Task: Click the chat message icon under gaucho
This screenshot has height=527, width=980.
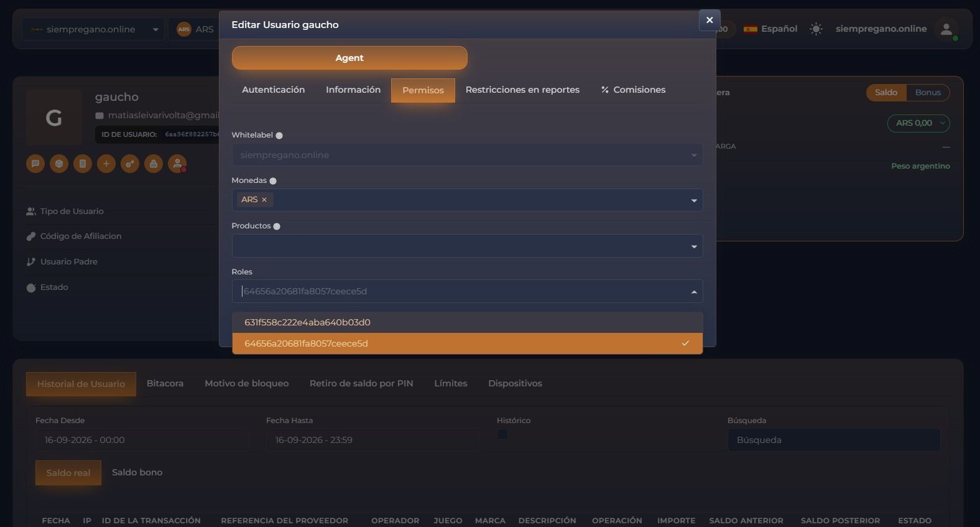Action: 35,164
